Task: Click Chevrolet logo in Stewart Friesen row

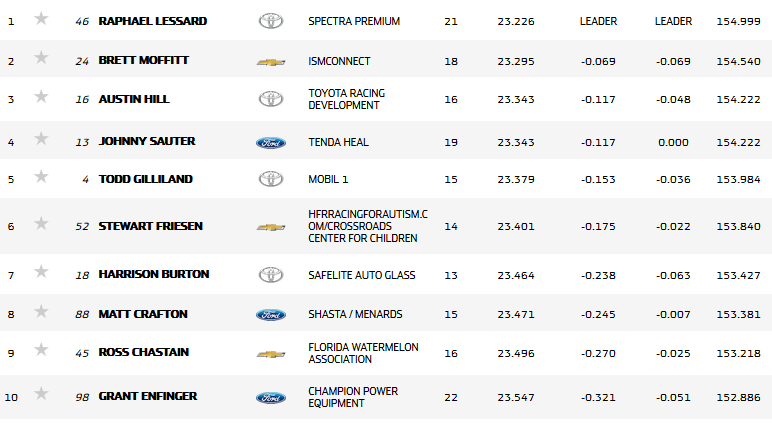Action: 270,228
